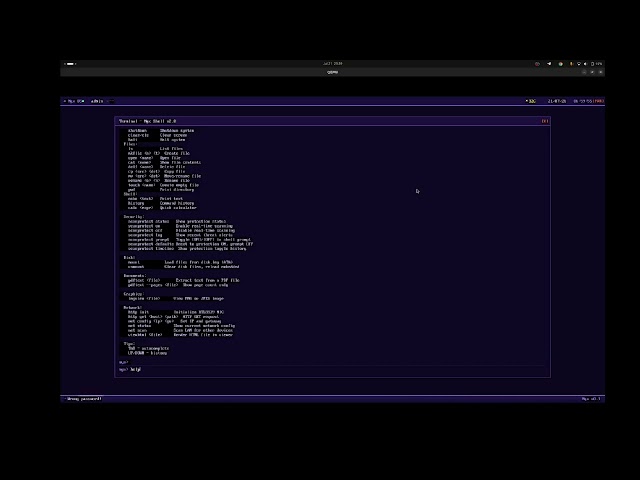Click the Graphics: section heading
The image size is (640, 480).
tap(133, 294)
